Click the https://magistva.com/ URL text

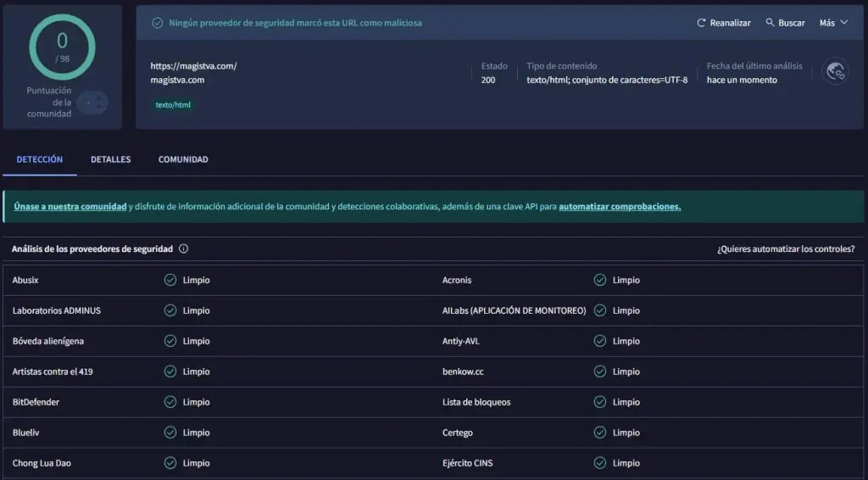coord(193,66)
